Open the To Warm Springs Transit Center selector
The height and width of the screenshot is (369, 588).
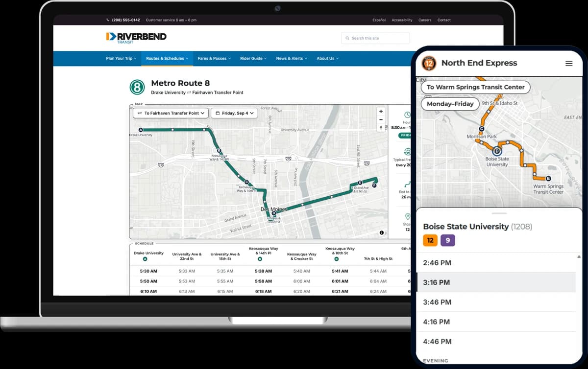(475, 87)
